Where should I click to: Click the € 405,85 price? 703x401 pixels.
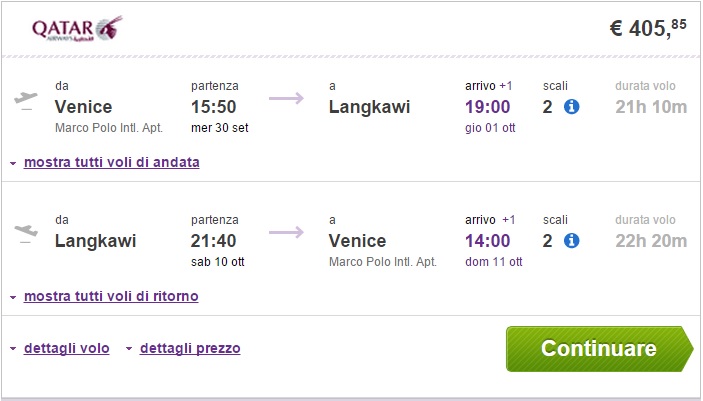point(648,28)
